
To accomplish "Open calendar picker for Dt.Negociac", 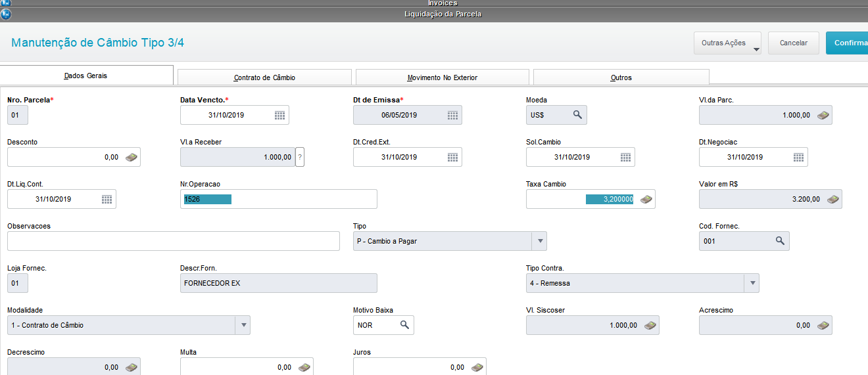I will 798,157.
